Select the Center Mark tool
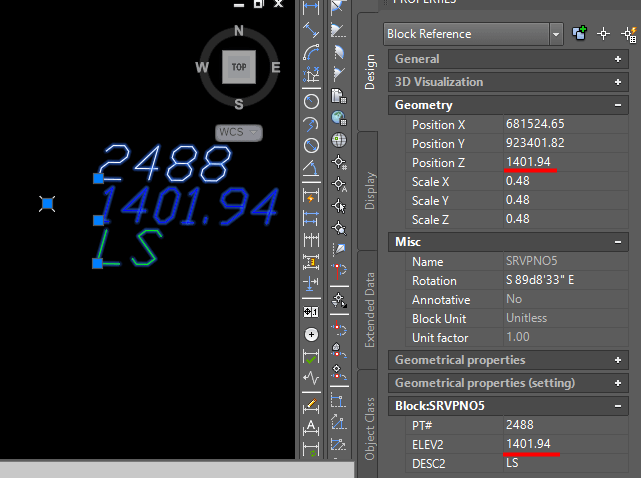This screenshot has height=478, width=641. 311,334
